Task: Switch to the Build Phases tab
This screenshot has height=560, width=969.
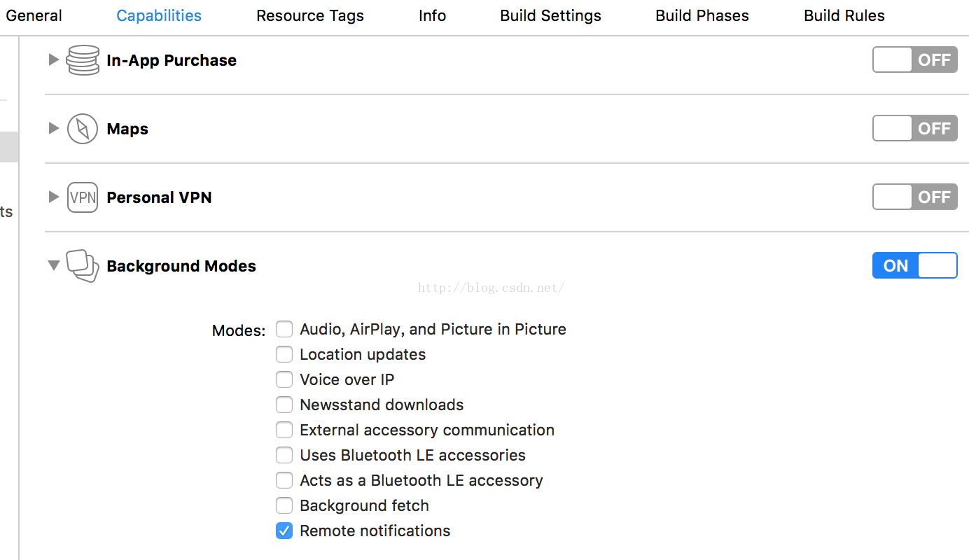Action: 702,15
